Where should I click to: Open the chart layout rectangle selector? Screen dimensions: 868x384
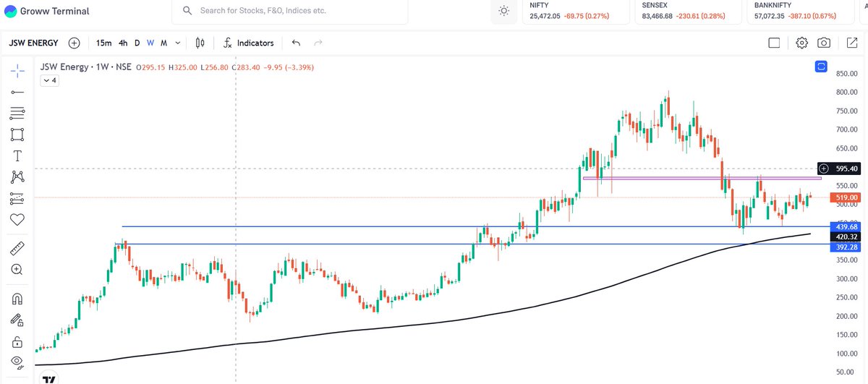(774, 43)
